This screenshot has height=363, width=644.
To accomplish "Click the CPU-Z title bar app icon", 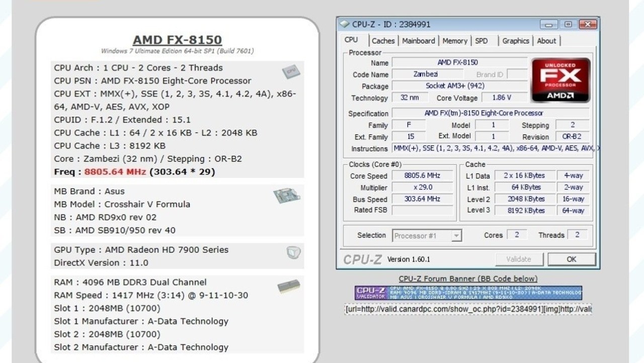I will point(344,24).
